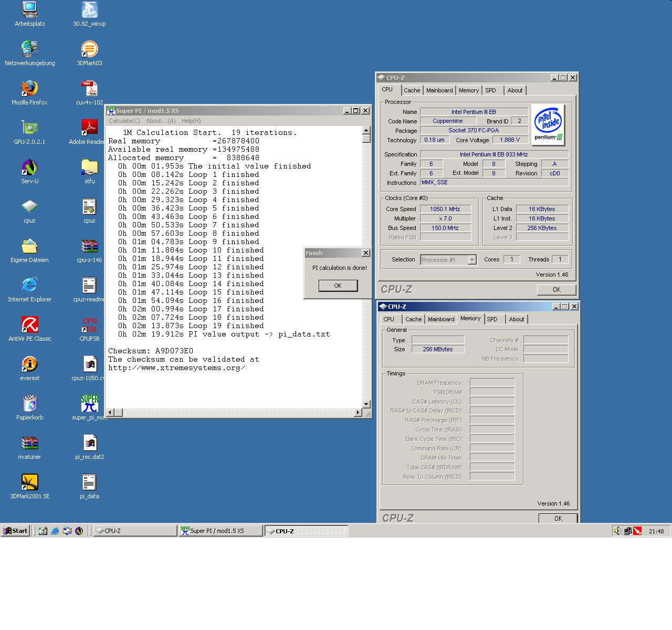Click the AntiVir red tray icon
This screenshot has height=630, width=672.
[637, 531]
